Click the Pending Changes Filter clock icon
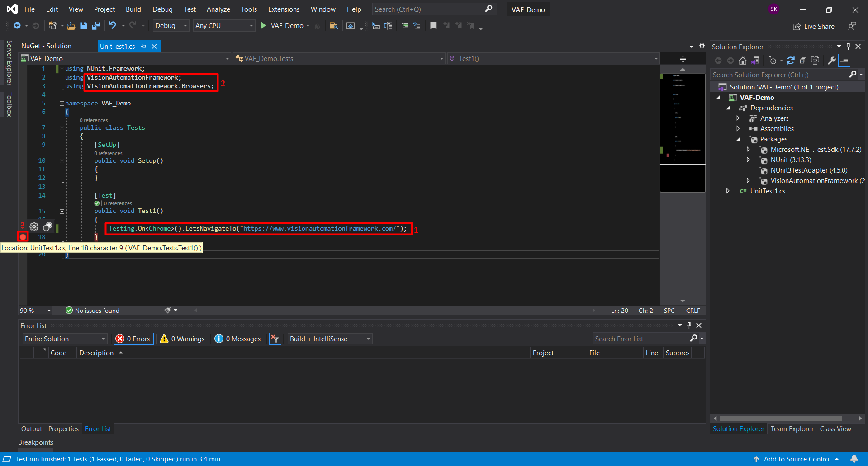The image size is (868, 466). 773,61
